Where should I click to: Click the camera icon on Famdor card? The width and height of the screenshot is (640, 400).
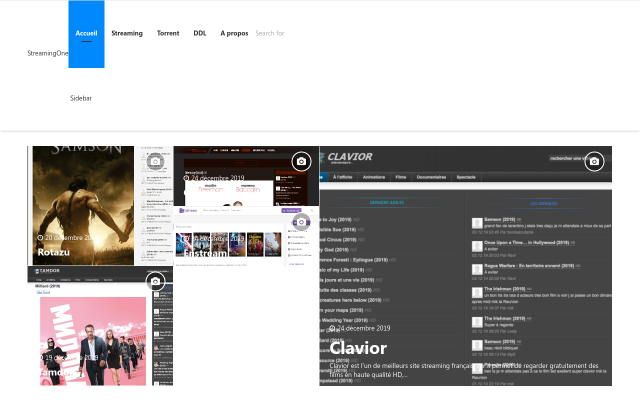coord(156,281)
